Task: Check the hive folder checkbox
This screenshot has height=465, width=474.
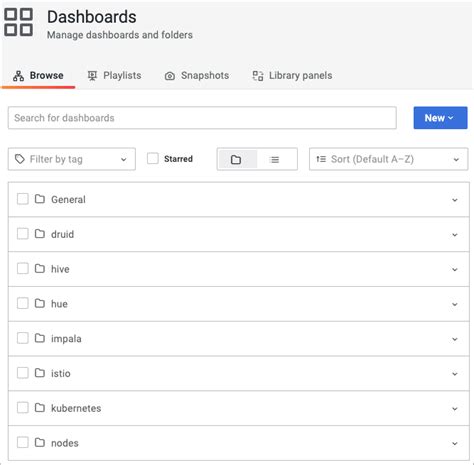Action: pyautogui.click(x=23, y=268)
